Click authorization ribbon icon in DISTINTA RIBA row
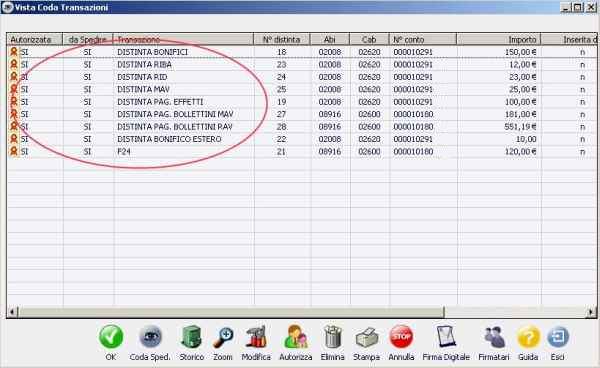Viewport: 600px width, 368px height. pos(14,64)
